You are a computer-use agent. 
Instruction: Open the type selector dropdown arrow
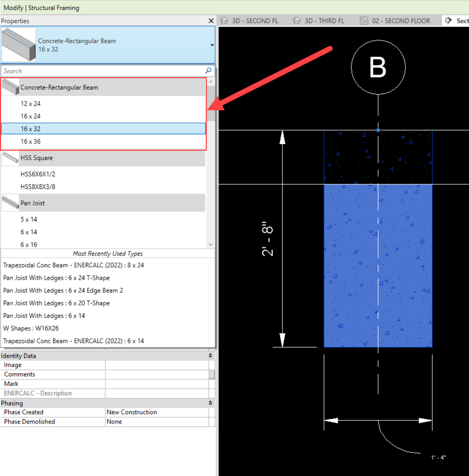click(212, 45)
